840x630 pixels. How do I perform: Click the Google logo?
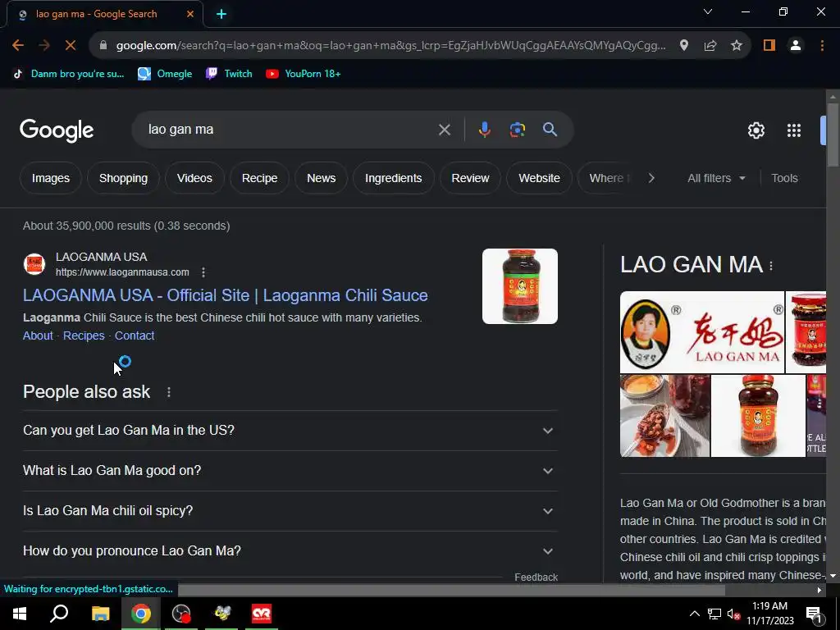[x=57, y=130]
